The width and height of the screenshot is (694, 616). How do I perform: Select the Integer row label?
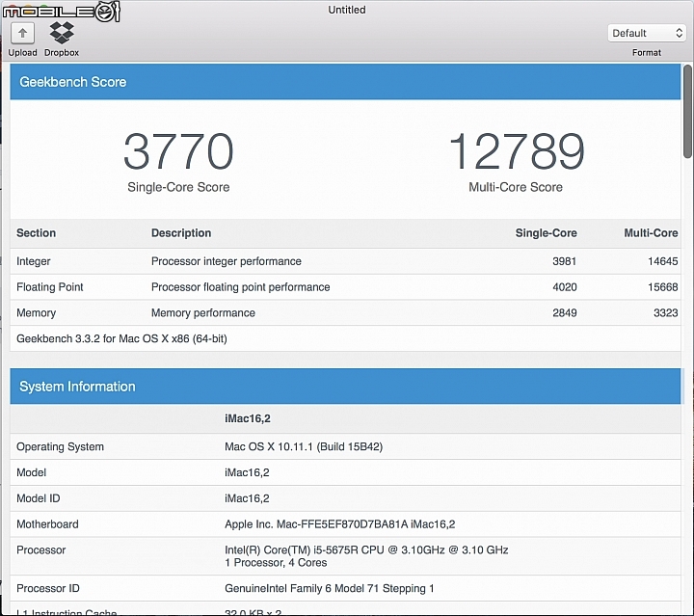[33, 261]
